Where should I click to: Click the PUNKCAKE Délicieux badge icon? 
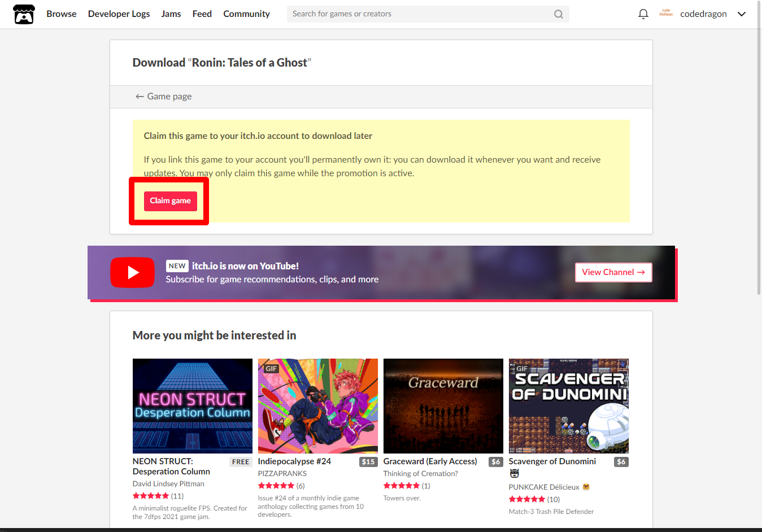pyautogui.click(x=586, y=487)
